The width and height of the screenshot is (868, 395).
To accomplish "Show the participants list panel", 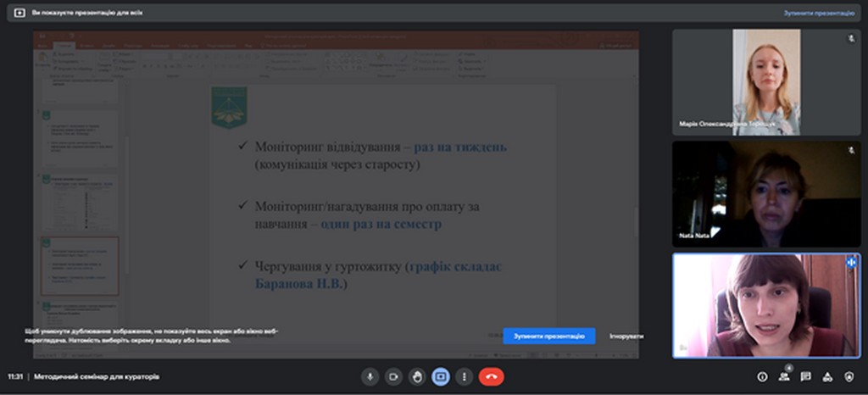I will pyautogui.click(x=784, y=376).
